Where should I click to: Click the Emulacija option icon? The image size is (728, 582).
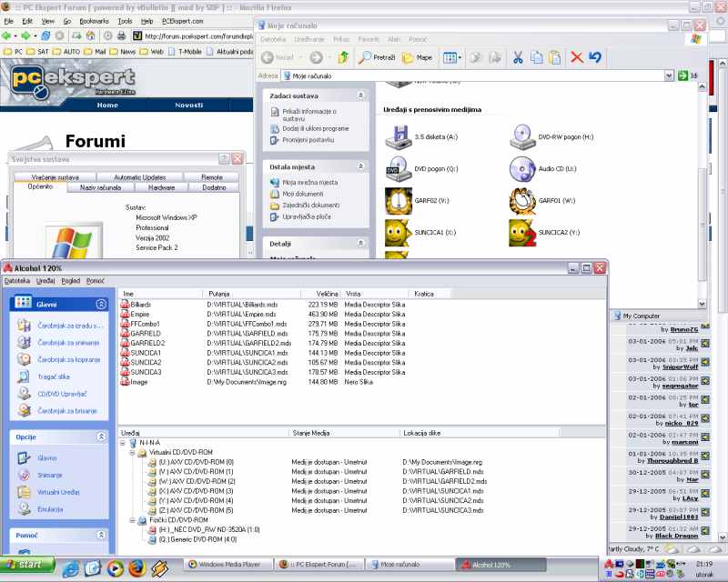[25, 509]
